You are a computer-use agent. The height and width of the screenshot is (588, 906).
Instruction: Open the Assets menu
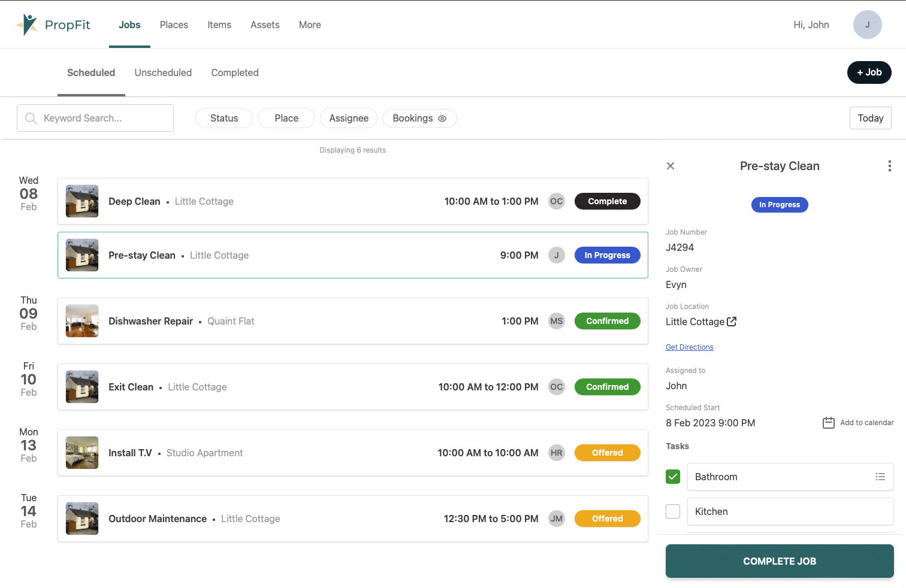pyautogui.click(x=265, y=25)
